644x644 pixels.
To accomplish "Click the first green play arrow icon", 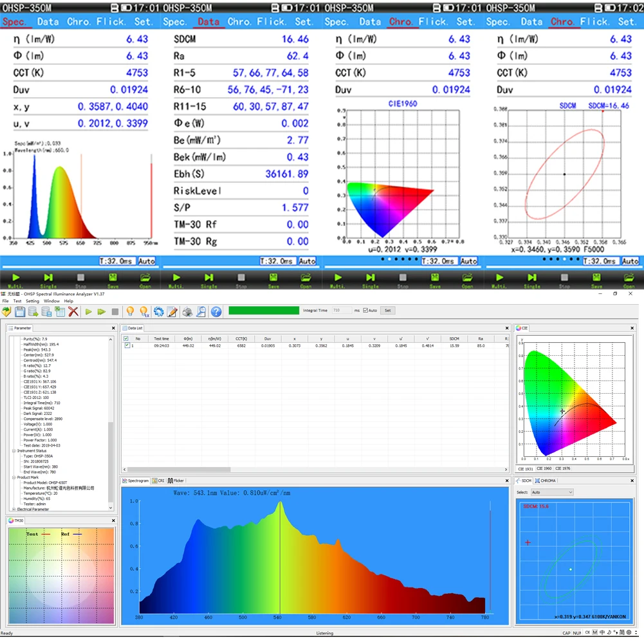I will (89, 311).
